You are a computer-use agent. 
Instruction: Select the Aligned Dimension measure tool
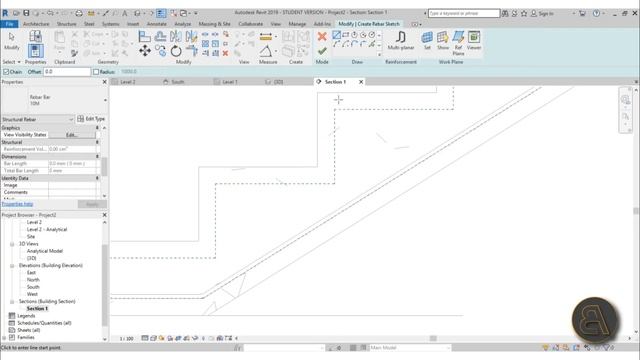point(266,37)
